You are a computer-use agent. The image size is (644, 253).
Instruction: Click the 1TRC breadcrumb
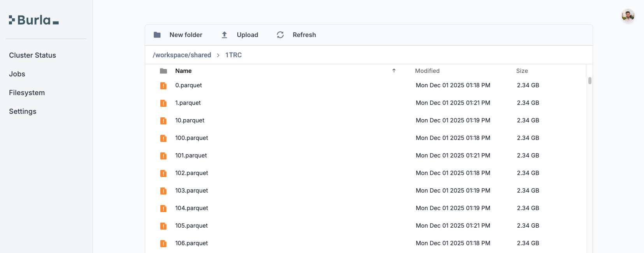point(233,55)
